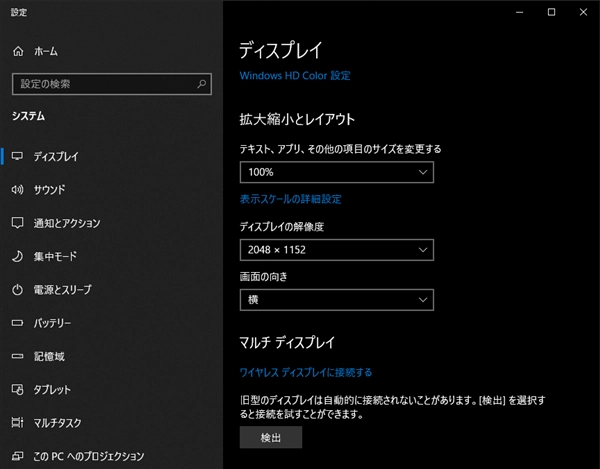This screenshot has width=600, height=469.
Task: Open the 2048 × 1152 resolution dropdown
Action: [x=337, y=250]
